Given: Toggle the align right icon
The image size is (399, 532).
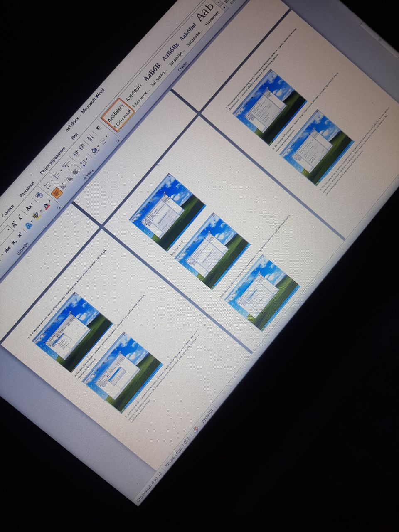Looking at the screenshot, I should coord(69,179).
